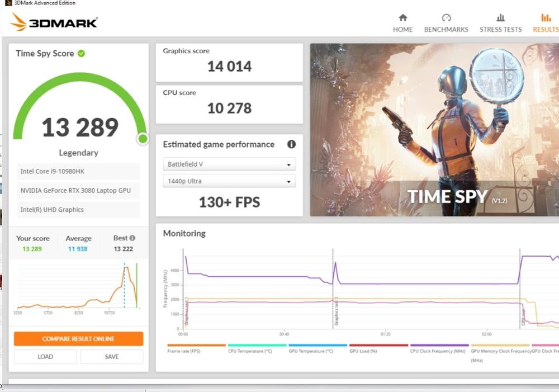Open the Battlefield V game dropdown

(229, 164)
